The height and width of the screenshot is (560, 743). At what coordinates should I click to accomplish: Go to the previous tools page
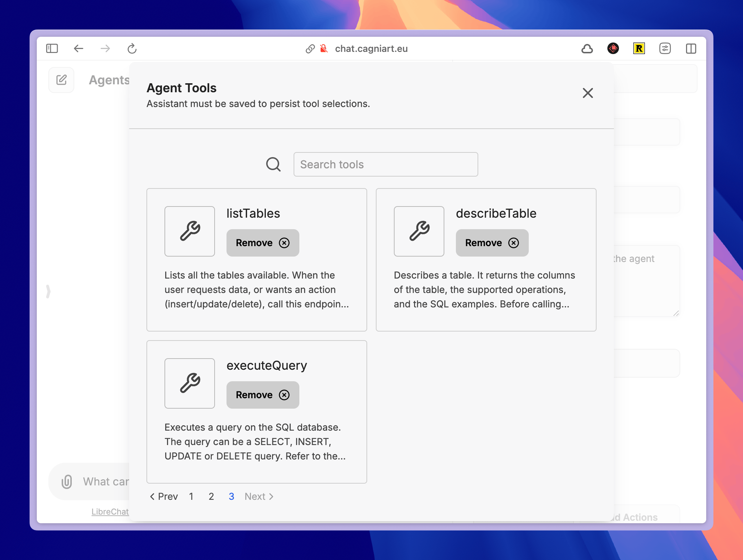[164, 497]
